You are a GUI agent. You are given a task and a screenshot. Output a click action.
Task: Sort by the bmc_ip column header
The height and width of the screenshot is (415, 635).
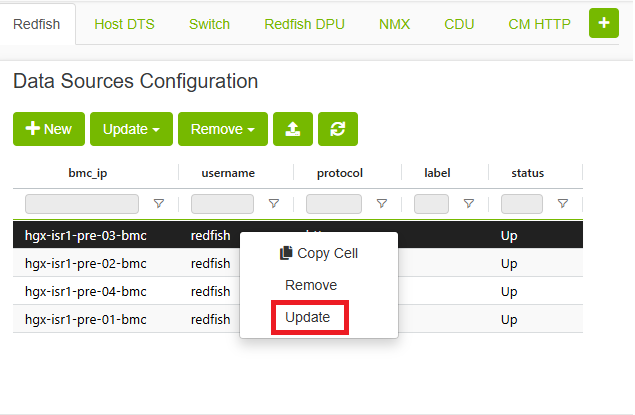click(x=87, y=173)
